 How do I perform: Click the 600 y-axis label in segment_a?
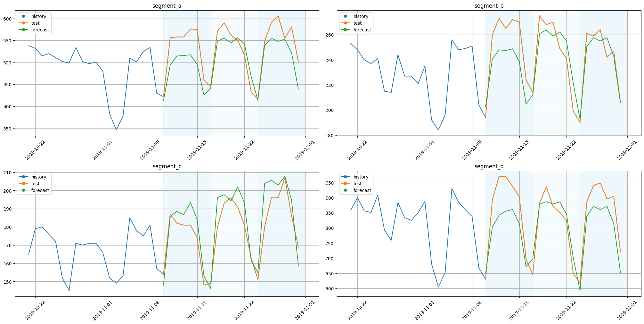[8, 19]
